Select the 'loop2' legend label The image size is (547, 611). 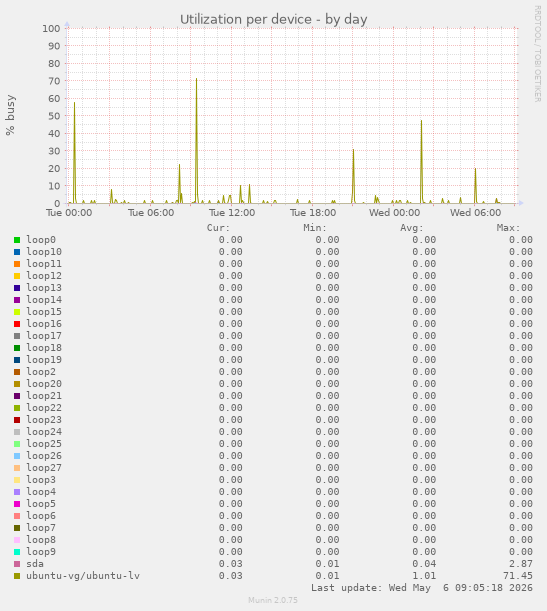[41, 372]
